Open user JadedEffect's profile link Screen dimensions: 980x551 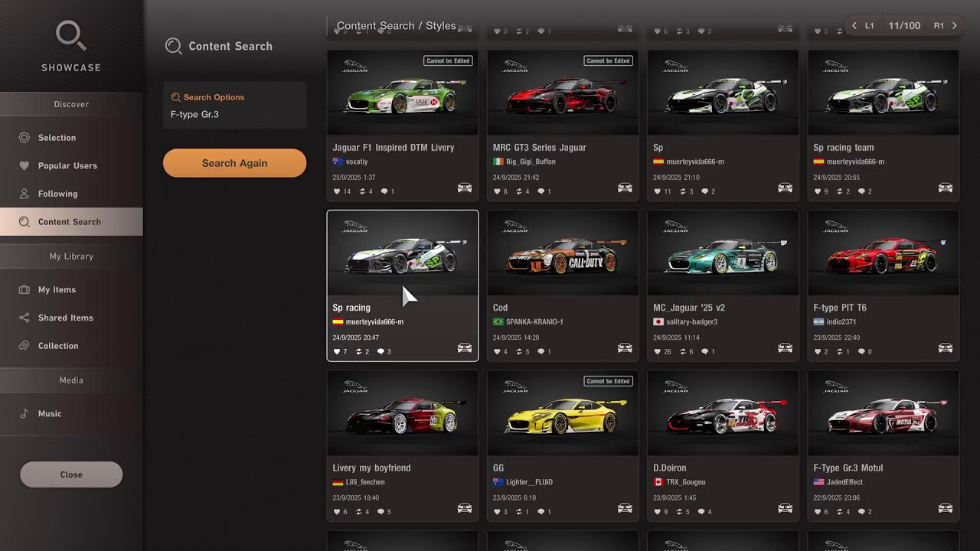844,482
